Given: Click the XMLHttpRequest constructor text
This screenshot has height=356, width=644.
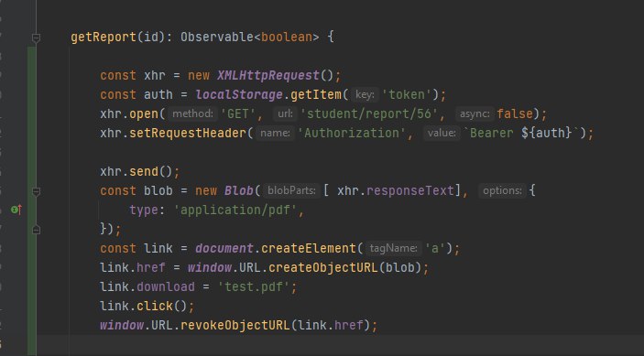Looking at the screenshot, I should pyautogui.click(x=267, y=75).
